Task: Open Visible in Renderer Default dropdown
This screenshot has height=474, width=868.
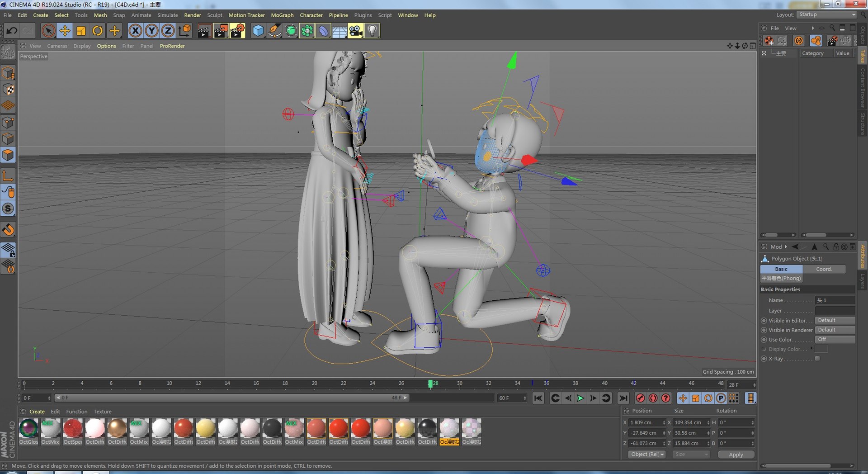Action: 835,330
